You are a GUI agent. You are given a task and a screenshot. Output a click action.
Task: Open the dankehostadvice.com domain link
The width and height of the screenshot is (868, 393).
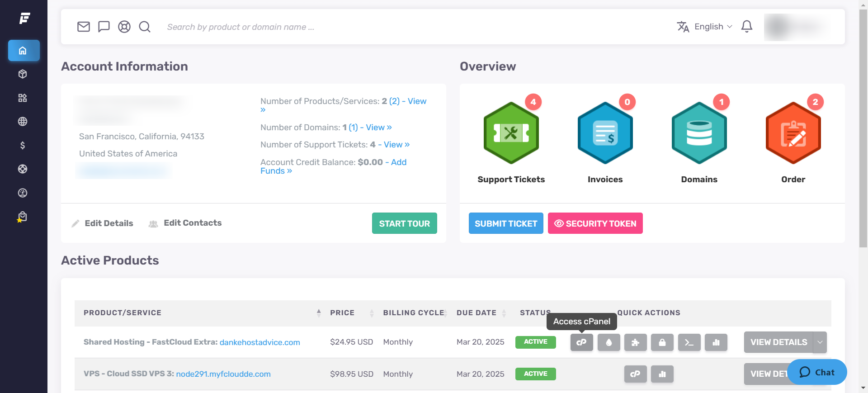(x=259, y=342)
